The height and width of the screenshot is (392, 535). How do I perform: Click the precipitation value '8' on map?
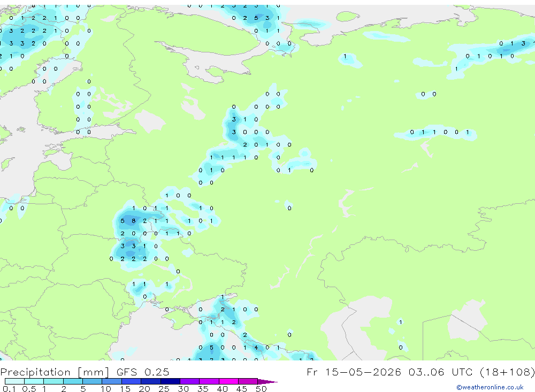coord(133,221)
